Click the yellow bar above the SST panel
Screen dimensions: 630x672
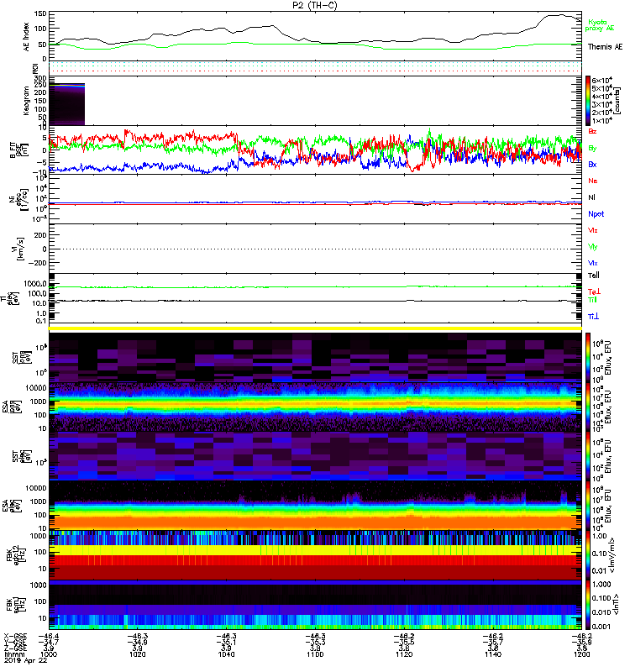316,328
